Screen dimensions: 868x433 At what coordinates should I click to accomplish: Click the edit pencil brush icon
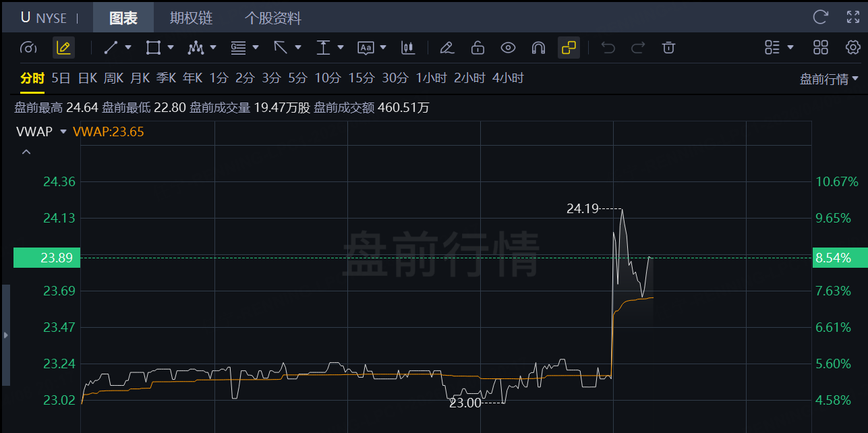pos(446,48)
